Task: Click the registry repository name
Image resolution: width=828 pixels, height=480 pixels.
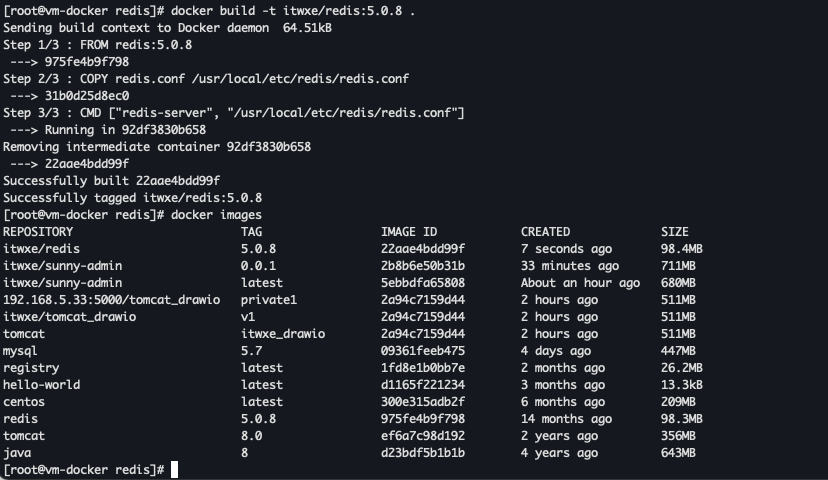Action: click(x=31, y=368)
